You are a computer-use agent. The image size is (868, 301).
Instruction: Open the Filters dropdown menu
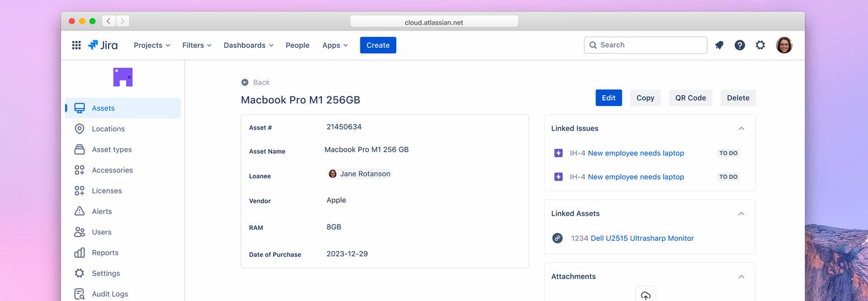[197, 45]
